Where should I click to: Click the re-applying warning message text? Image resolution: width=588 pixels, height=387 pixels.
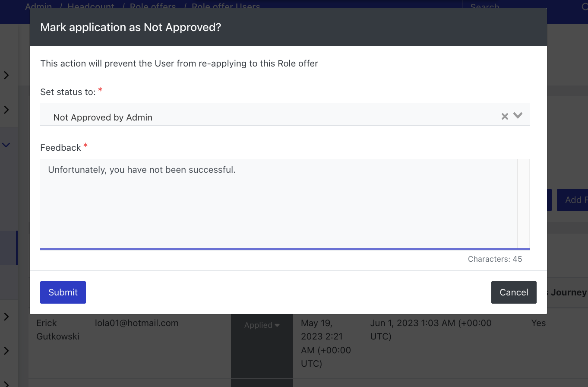pyautogui.click(x=179, y=63)
